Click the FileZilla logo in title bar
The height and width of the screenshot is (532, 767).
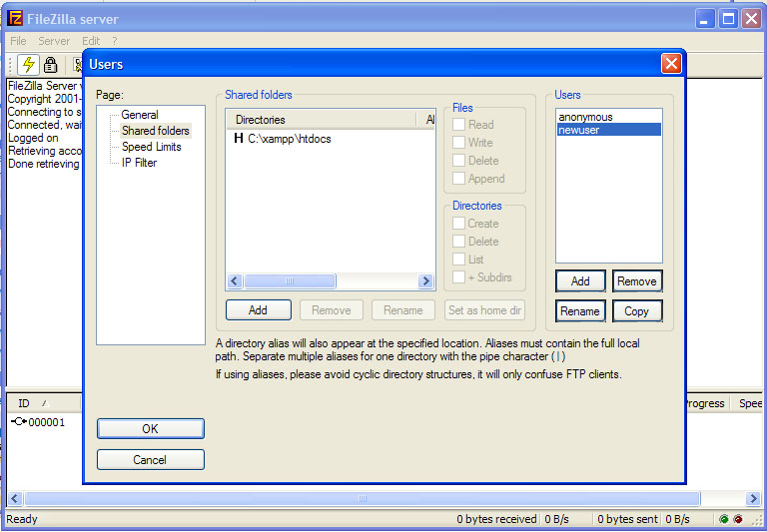pos(15,19)
